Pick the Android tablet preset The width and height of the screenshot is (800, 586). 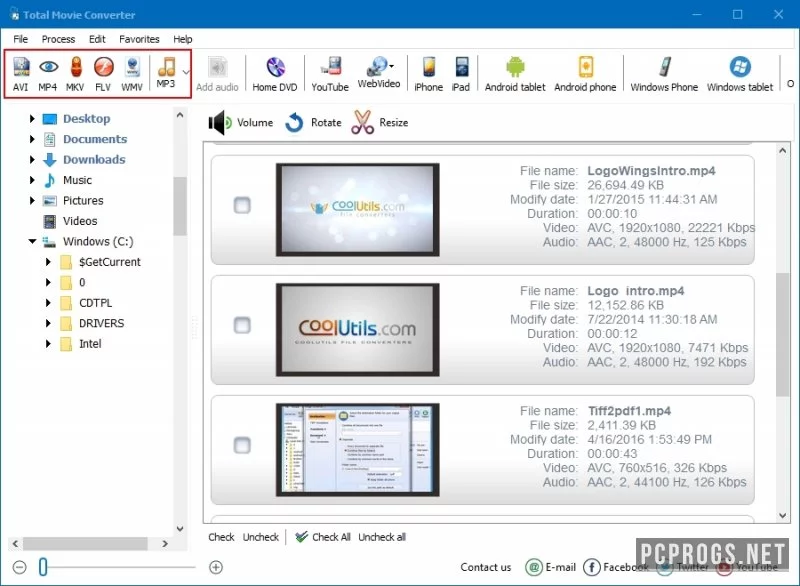pos(515,74)
